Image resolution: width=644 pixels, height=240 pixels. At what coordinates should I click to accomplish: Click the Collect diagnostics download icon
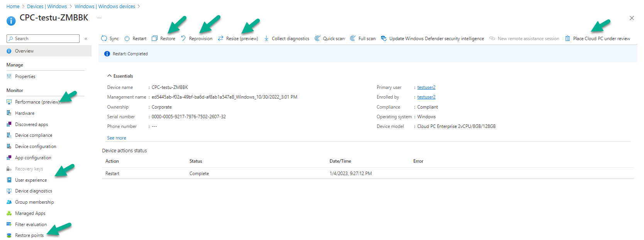[266, 38]
